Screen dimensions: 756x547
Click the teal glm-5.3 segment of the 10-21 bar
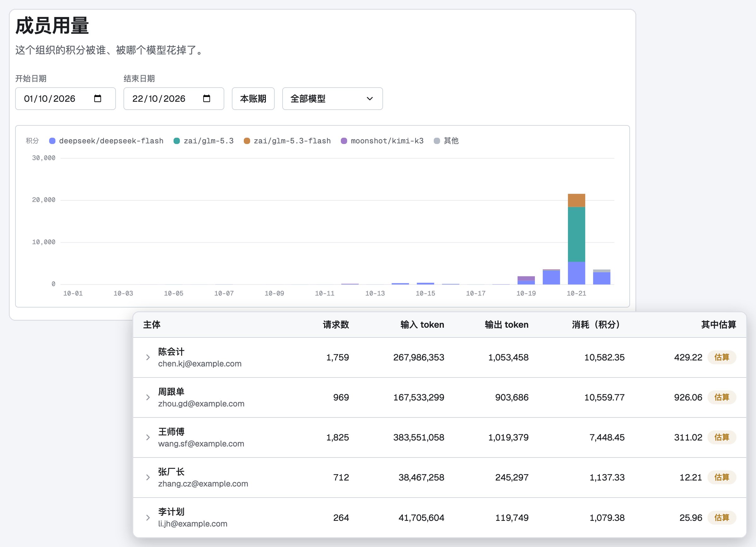pyautogui.click(x=576, y=234)
